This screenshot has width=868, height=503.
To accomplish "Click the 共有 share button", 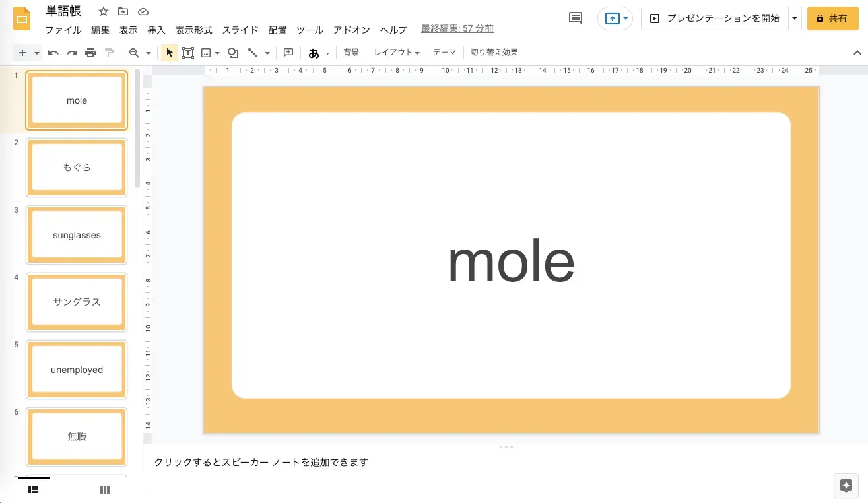I will pos(832,18).
